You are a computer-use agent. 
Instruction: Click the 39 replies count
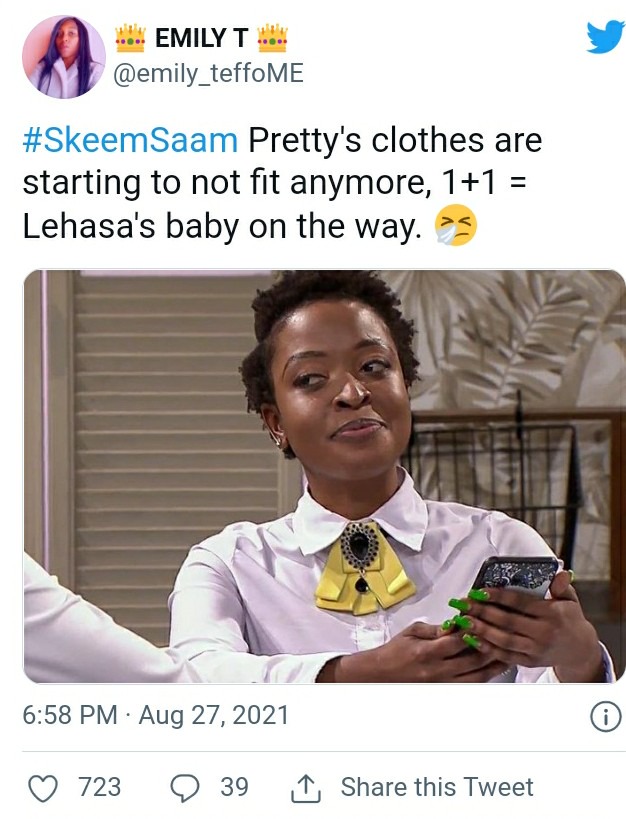pos(234,787)
